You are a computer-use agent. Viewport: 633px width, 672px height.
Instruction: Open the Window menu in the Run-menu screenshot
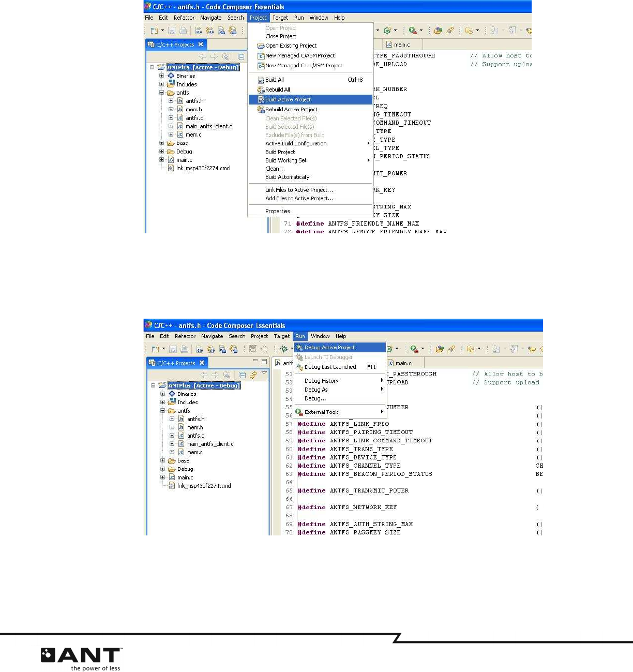[x=320, y=336]
